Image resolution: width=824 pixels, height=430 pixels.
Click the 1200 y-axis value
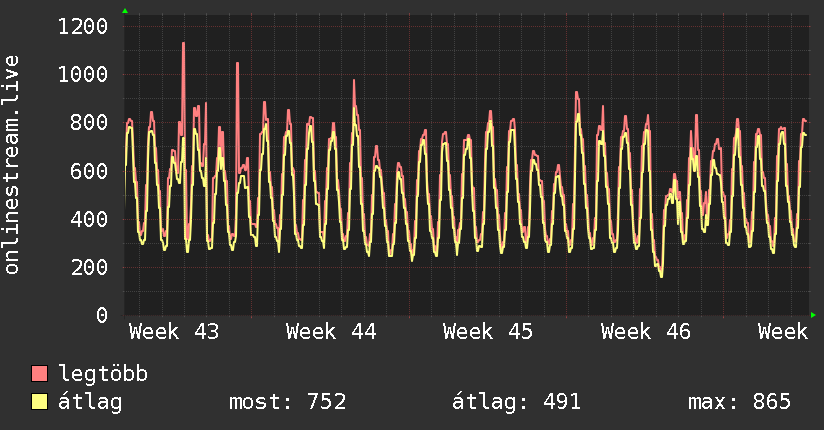(x=83, y=26)
